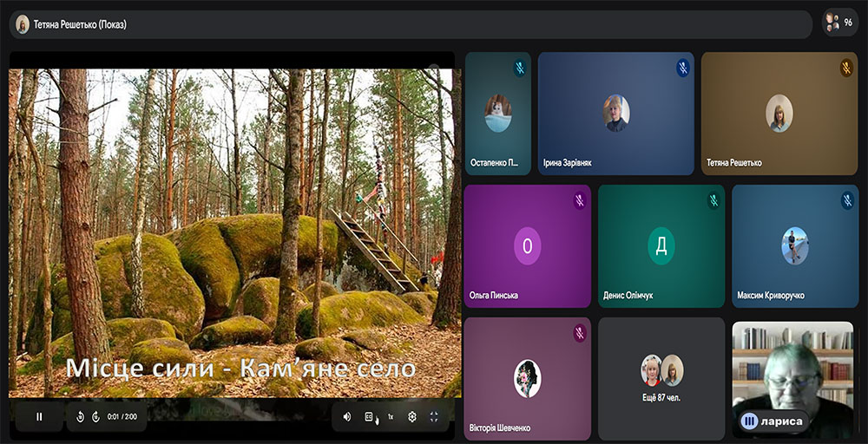This screenshot has width=868, height=444.
Task: Open video settings gear icon
Action: 412,417
